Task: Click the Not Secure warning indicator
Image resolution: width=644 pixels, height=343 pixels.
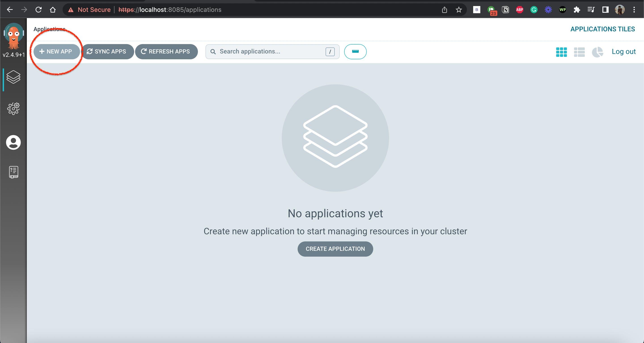Action: pyautogui.click(x=89, y=10)
